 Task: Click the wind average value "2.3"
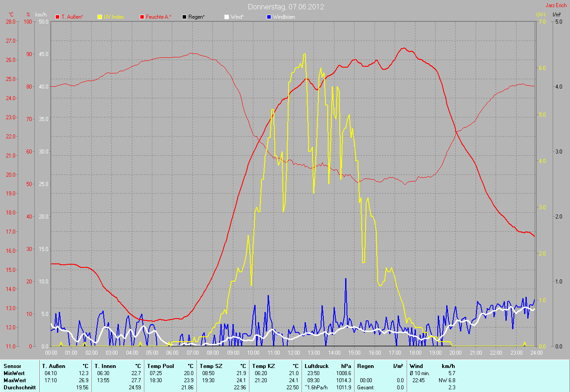[x=452, y=387]
